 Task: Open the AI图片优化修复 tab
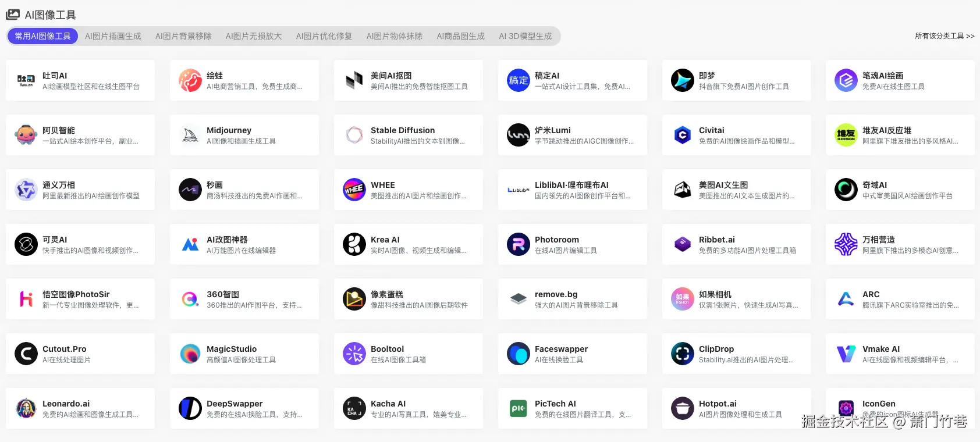[x=324, y=36]
